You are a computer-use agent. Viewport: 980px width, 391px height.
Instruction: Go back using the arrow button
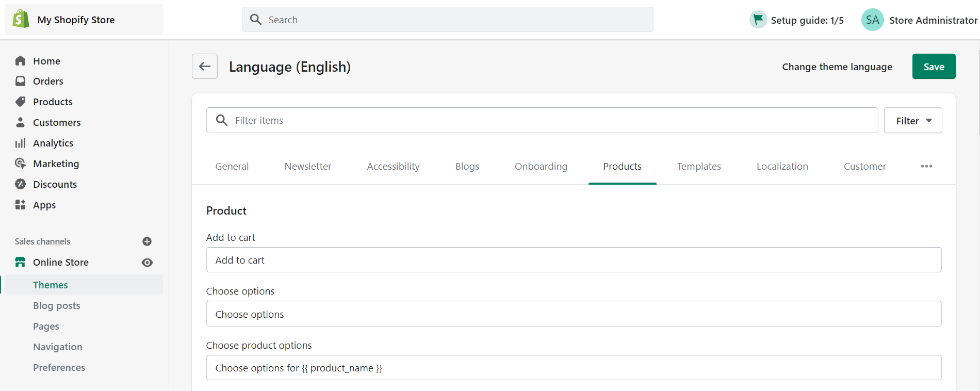click(x=205, y=66)
